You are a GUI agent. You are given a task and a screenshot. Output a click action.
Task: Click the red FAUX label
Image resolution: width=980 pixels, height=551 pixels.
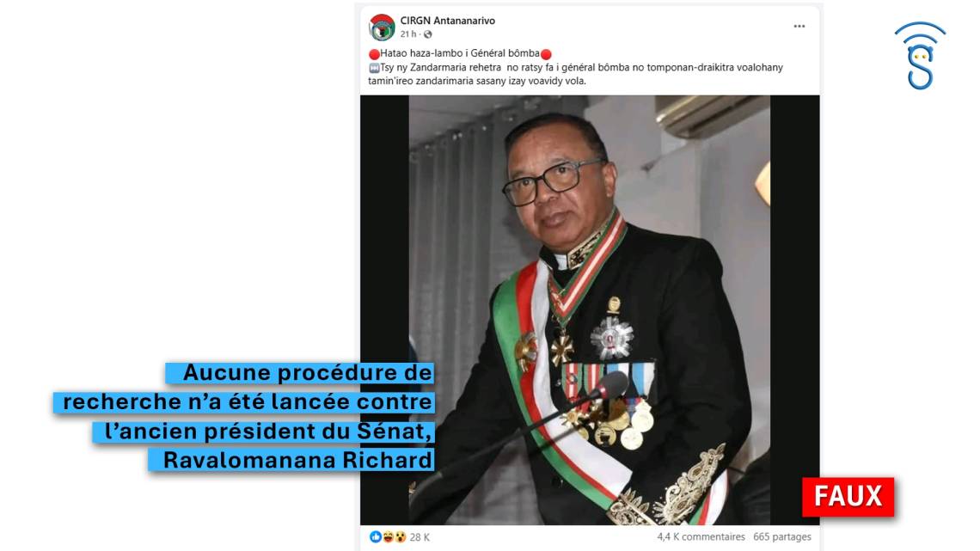(848, 497)
